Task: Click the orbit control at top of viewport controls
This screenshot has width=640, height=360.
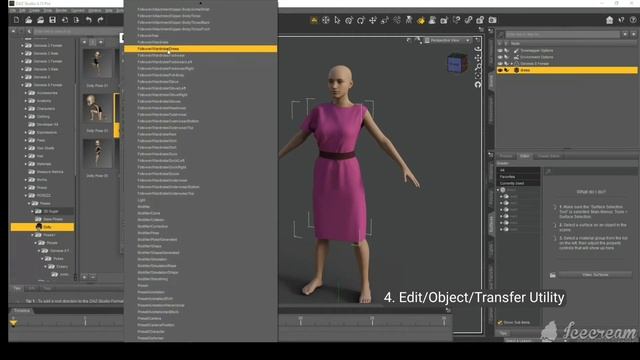Action: point(478,49)
